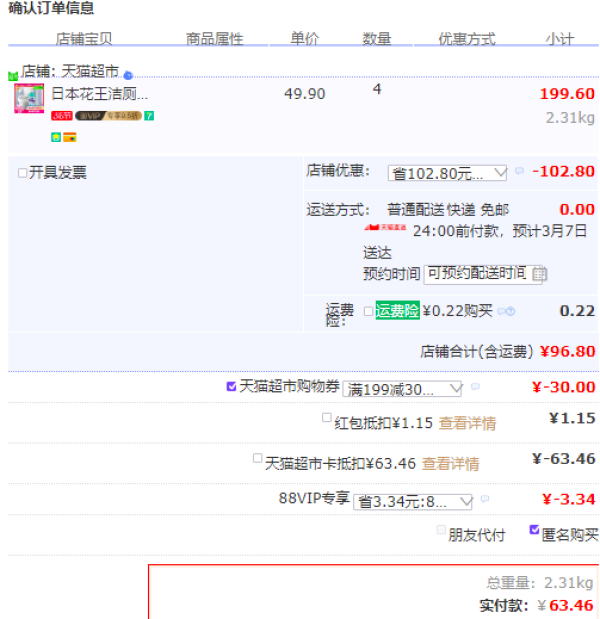Uncheck the 匿名购买 anonymous purchase checkbox
Viewport: 600px width, 619px height.
click(534, 530)
